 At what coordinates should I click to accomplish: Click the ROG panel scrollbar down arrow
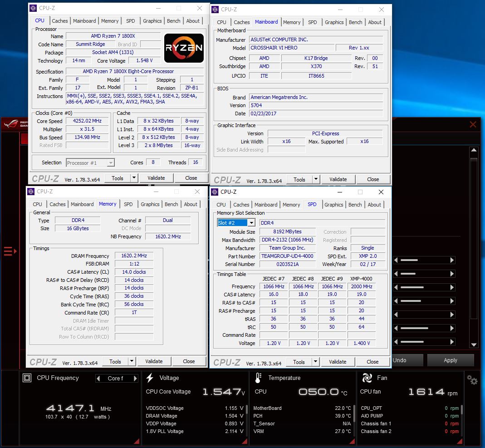point(474,345)
